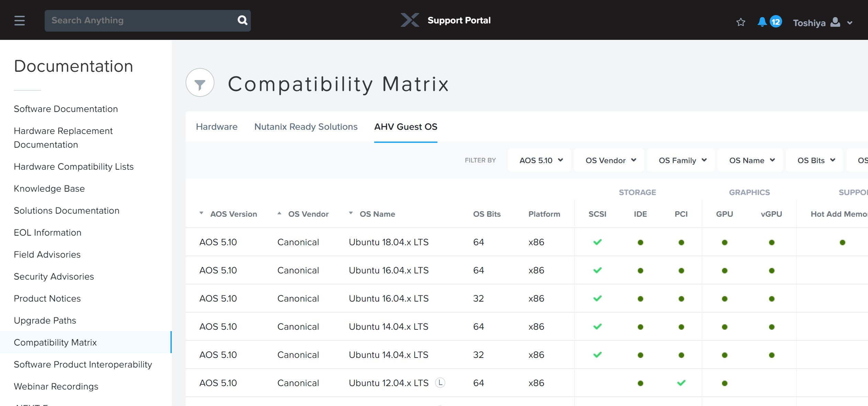
Task: Open notifications bell icon
Action: click(762, 22)
